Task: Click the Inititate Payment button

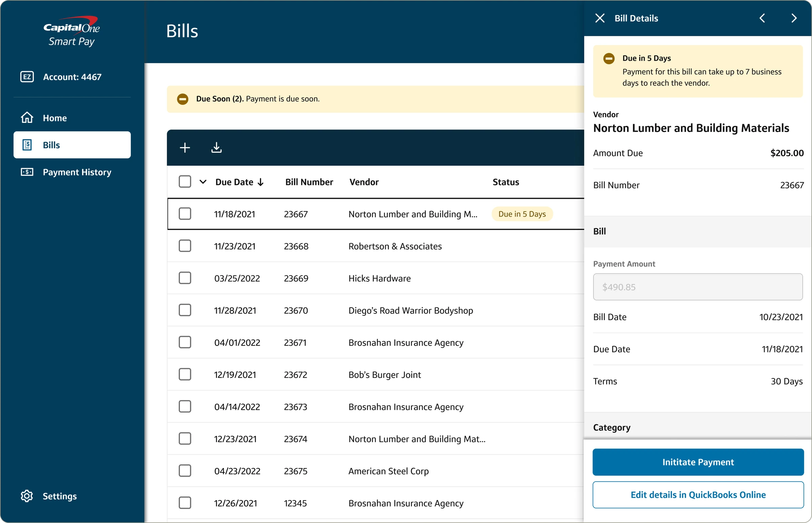Action: tap(698, 462)
